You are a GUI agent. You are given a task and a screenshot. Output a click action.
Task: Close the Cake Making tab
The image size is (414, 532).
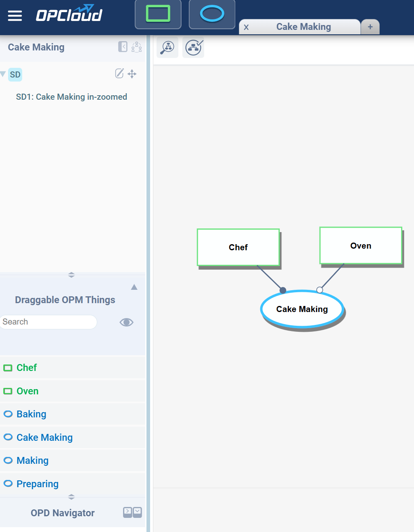coord(246,27)
